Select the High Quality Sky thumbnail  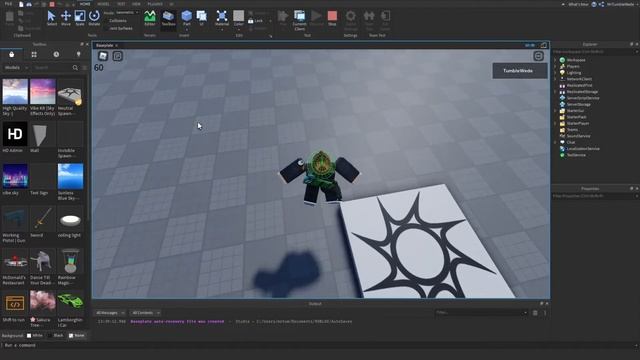pyautogui.click(x=15, y=91)
